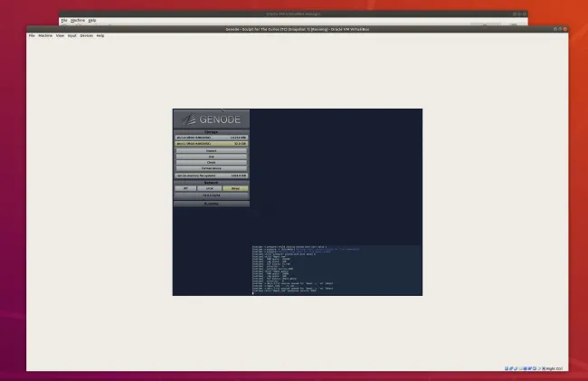The image size is (588, 381).
Task: Expand the ram in-memory file system entry
Action: pos(211,176)
